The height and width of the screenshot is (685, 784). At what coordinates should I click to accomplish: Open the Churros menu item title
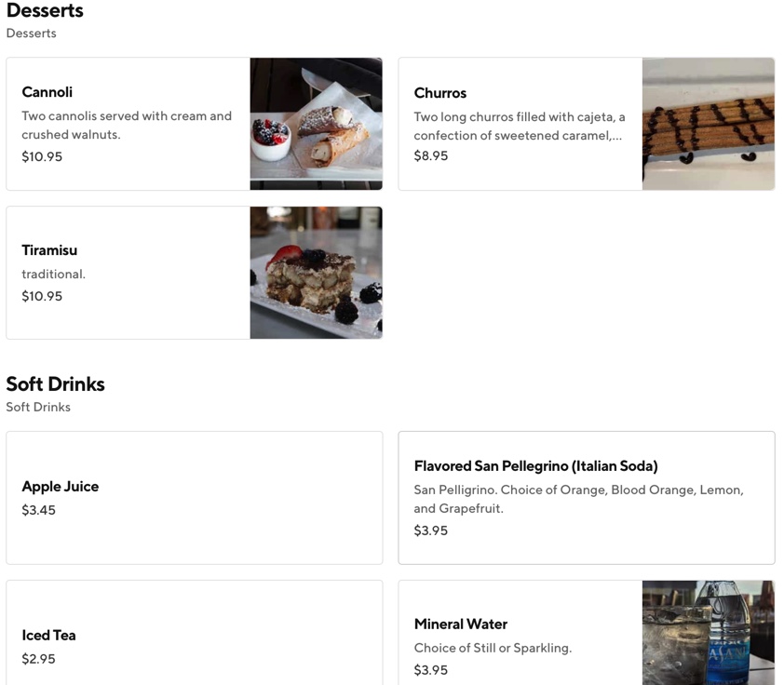440,93
